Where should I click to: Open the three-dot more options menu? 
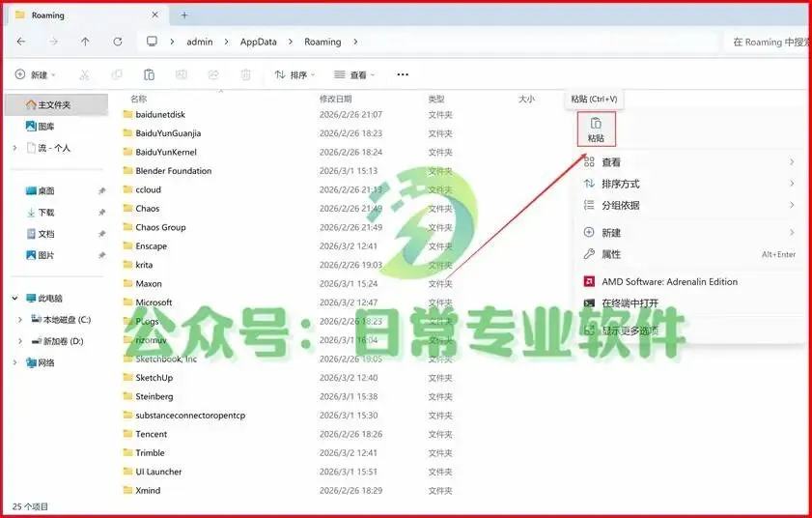[x=403, y=74]
